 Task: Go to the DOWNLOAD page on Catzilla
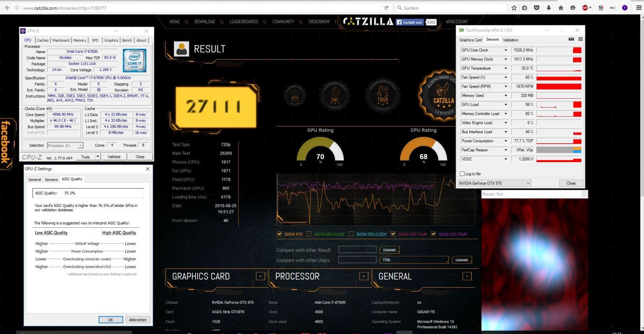(204, 22)
